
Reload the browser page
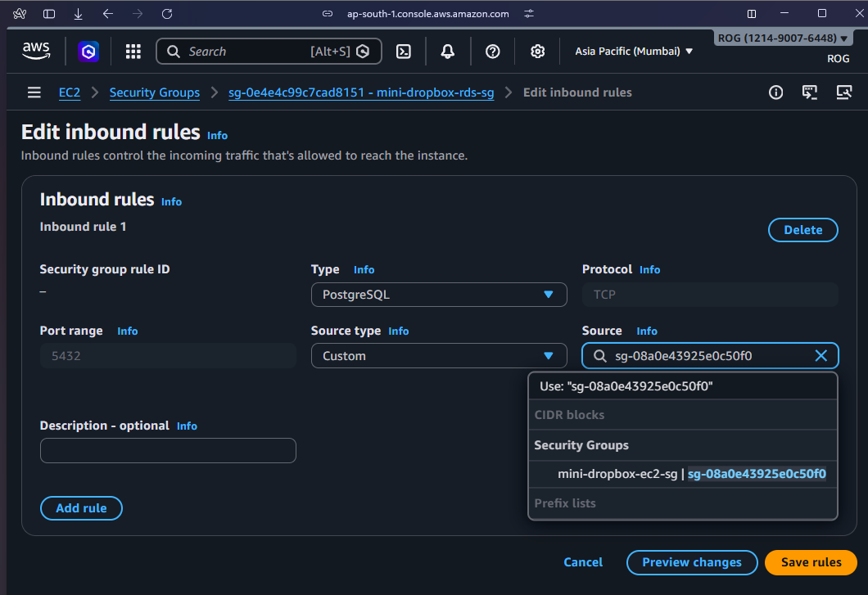point(167,14)
